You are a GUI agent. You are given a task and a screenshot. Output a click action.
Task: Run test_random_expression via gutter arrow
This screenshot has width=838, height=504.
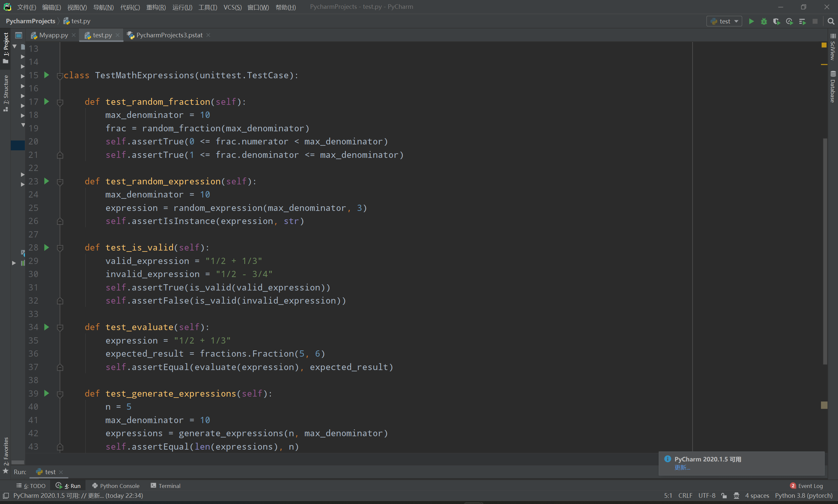tap(47, 181)
